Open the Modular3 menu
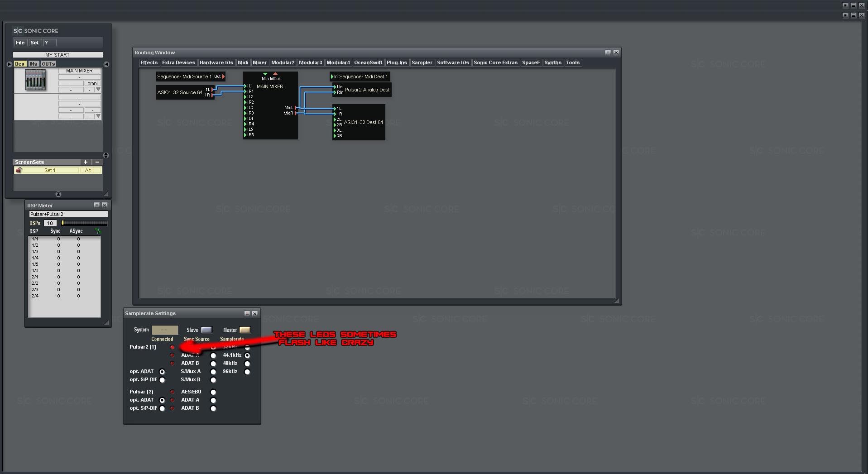868x474 pixels. pos(311,62)
